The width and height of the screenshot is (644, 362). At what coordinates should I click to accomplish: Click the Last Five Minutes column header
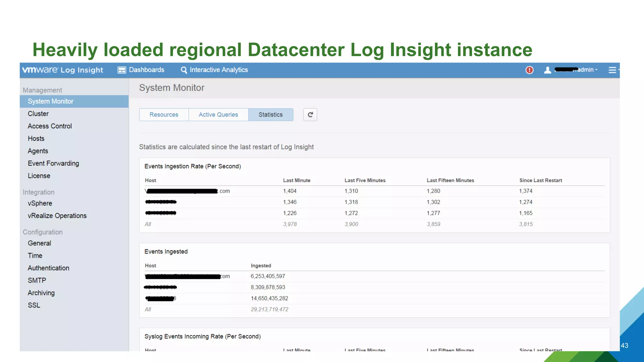[365, 180]
